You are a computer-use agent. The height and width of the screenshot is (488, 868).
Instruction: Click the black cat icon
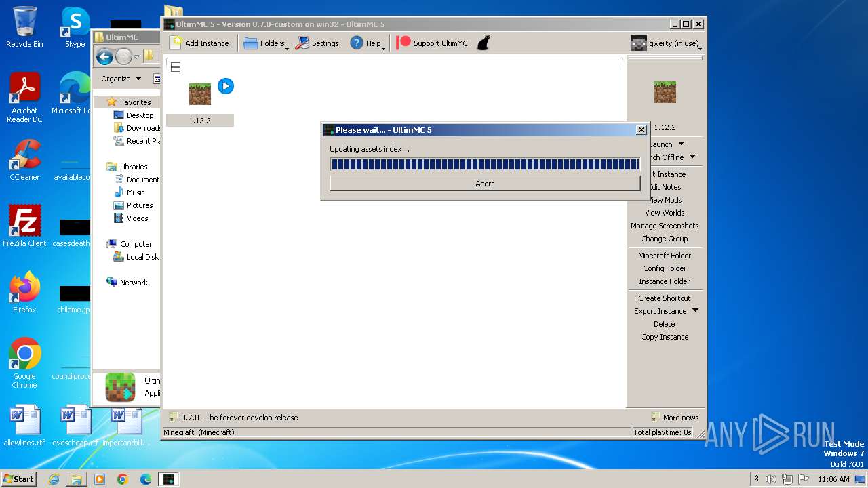(483, 43)
